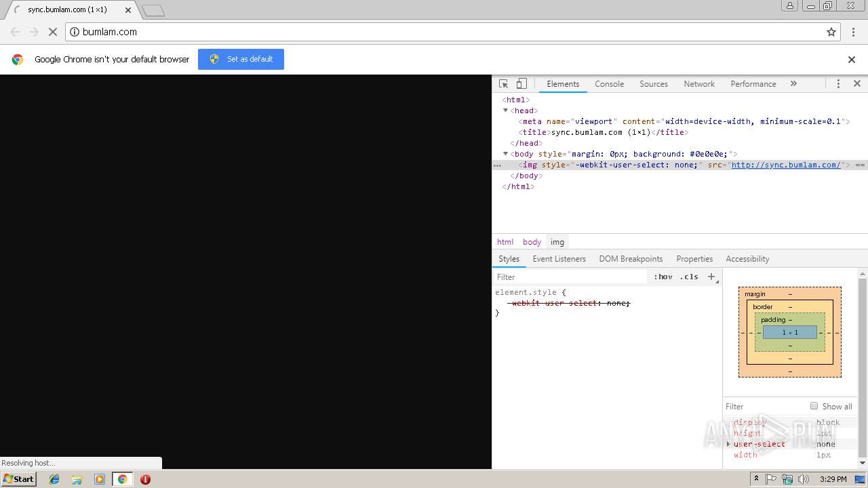Switch to the Console tab
The width and height of the screenshot is (868, 488).
coord(609,84)
